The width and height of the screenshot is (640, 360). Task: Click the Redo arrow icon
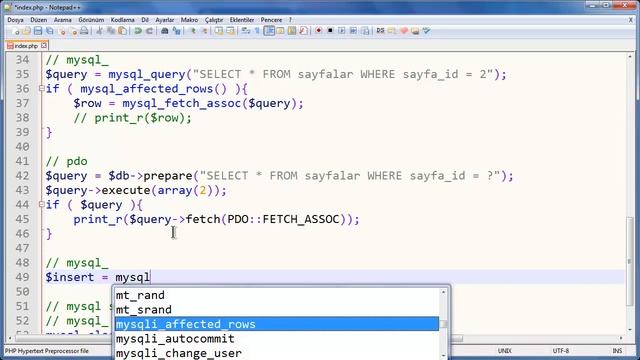point(149,31)
